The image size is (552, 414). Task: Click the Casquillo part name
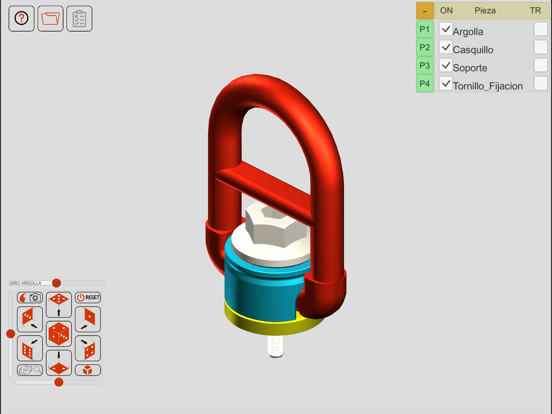tap(473, 50)
